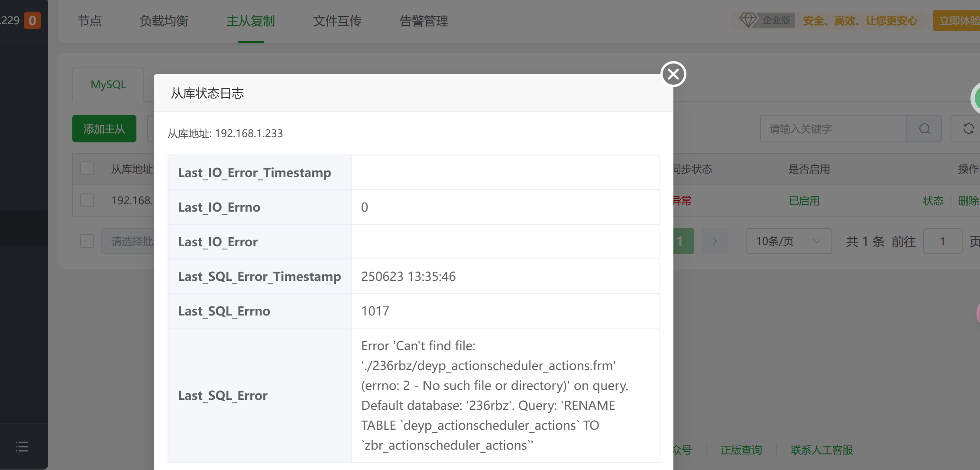Viewport: 980px width, 470px height.
Task: Open the 10条/页 page size dropdown
Action: 789,241
